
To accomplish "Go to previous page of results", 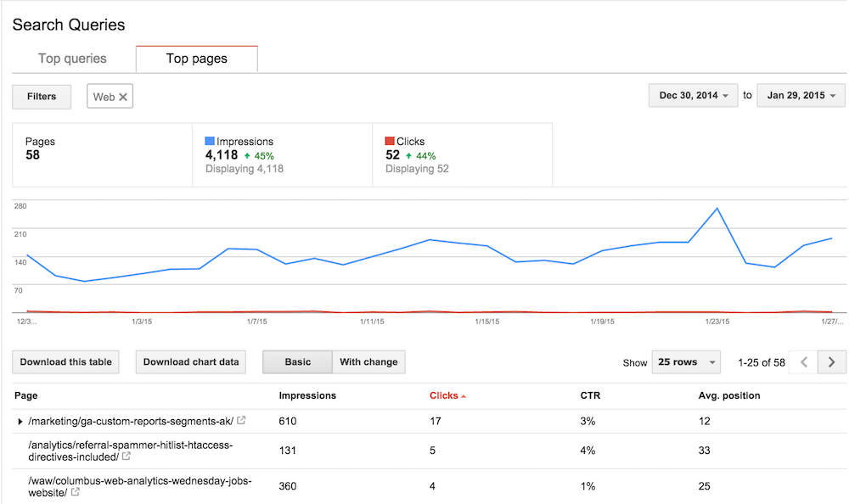I will (x=803, y=362).
